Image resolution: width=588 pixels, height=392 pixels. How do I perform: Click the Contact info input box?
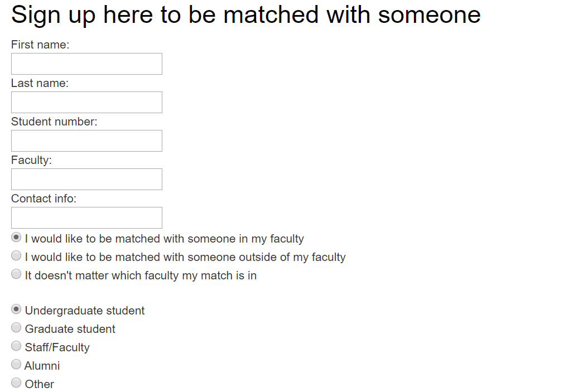click(86, 218)
